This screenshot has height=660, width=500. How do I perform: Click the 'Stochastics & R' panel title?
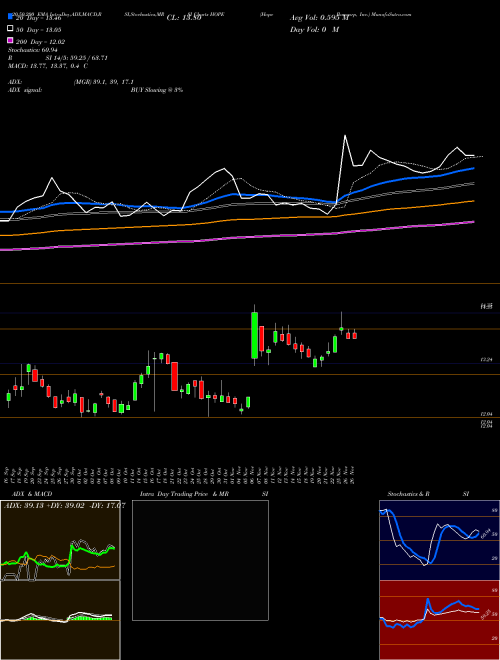pos(409,494)
